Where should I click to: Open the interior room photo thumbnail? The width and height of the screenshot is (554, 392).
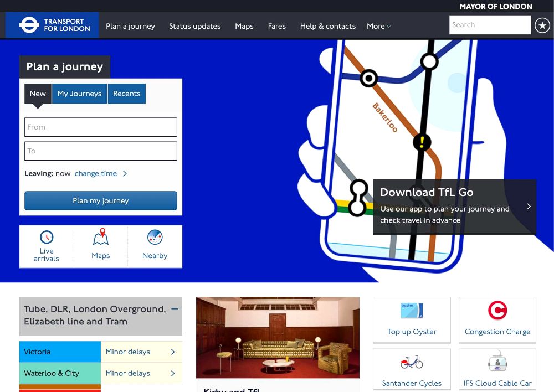click(278, 338)
